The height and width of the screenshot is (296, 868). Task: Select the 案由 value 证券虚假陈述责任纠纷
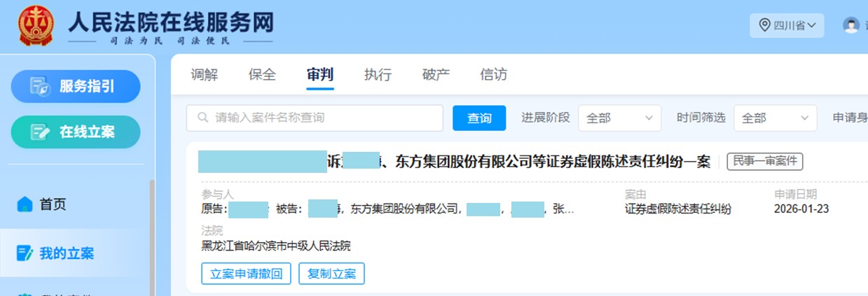678,209
